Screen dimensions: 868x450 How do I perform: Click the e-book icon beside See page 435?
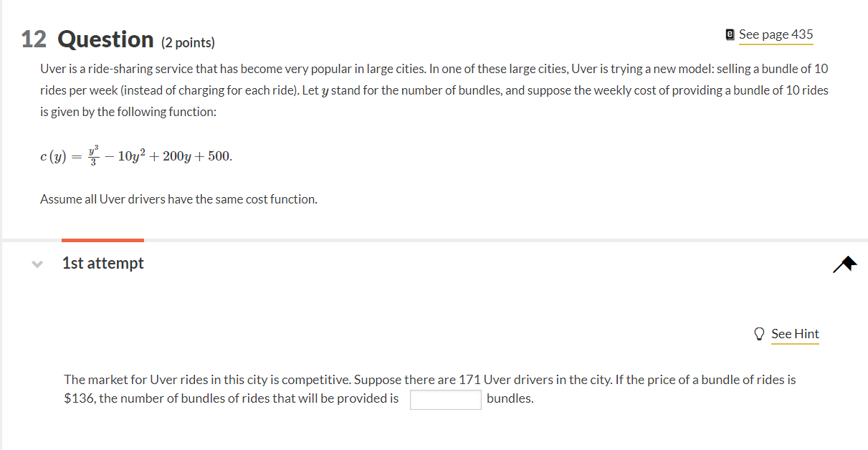pos(728,34)
